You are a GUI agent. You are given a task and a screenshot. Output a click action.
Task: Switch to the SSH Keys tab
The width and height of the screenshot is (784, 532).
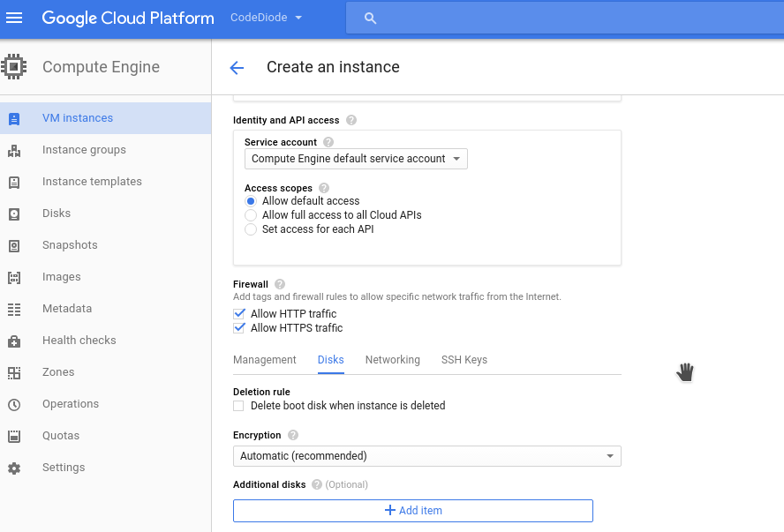pyautogui.click(x=464, y=360)
